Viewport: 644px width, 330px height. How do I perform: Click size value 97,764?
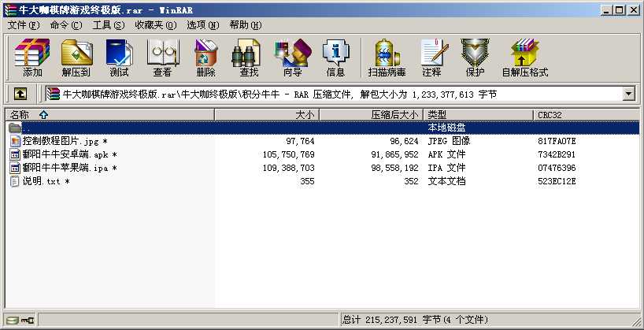pos(300,141)
